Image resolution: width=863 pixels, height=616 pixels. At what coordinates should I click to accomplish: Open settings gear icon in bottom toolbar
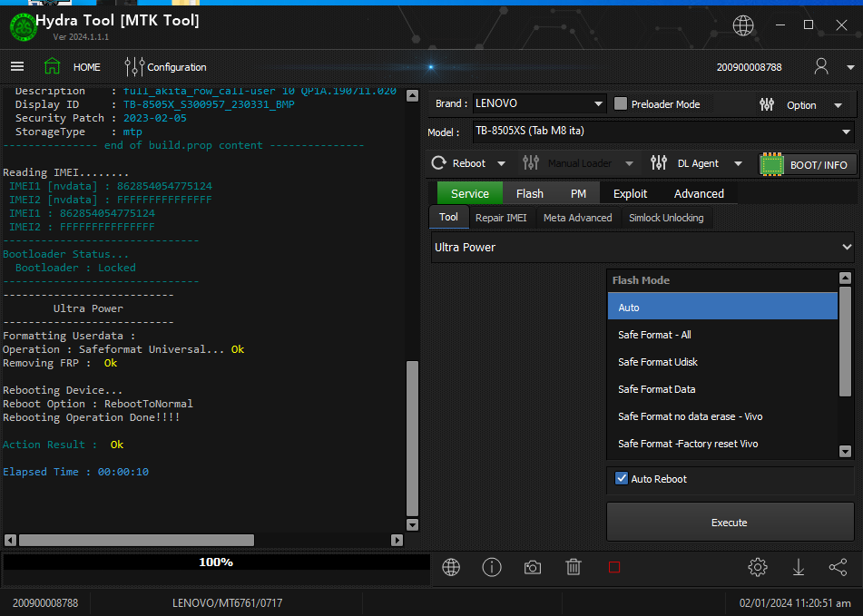[x=758, y=567]
